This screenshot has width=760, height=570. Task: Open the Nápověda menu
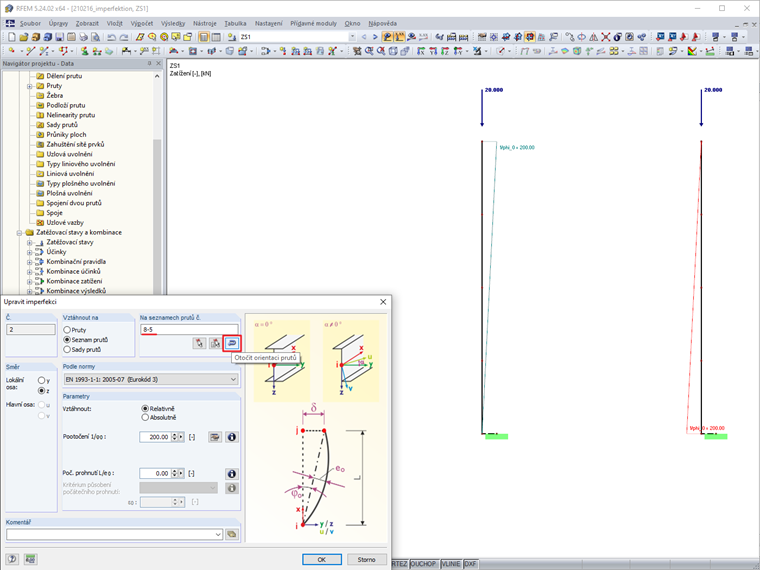pos(382,23)
